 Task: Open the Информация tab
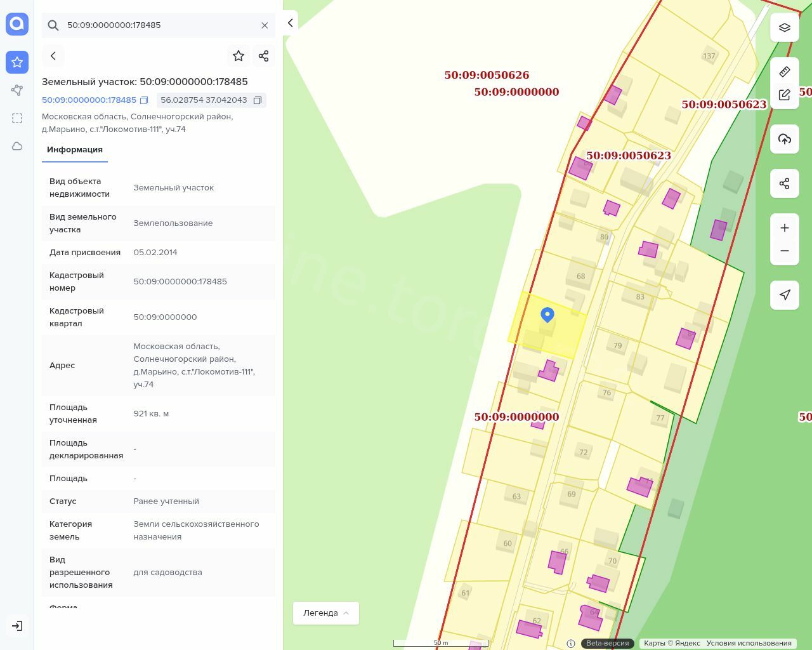pyautogui.click(x=75, y=150)
